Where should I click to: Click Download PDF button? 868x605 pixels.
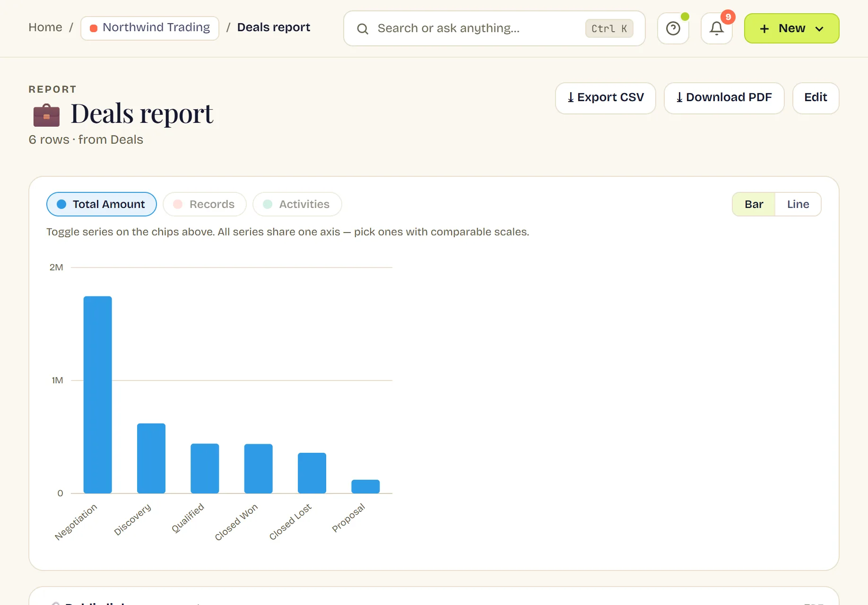coord(724,98)
